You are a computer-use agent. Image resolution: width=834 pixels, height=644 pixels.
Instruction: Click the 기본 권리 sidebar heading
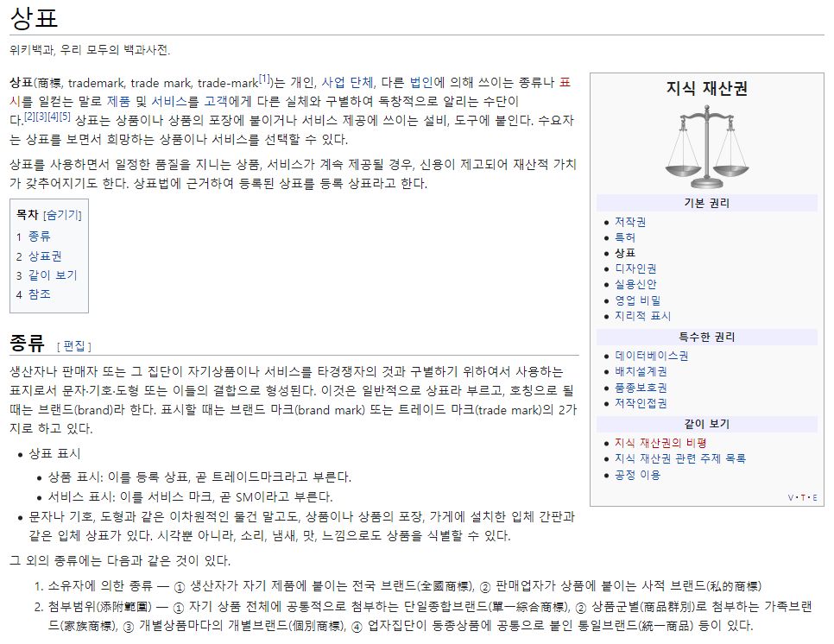[707, 203]
